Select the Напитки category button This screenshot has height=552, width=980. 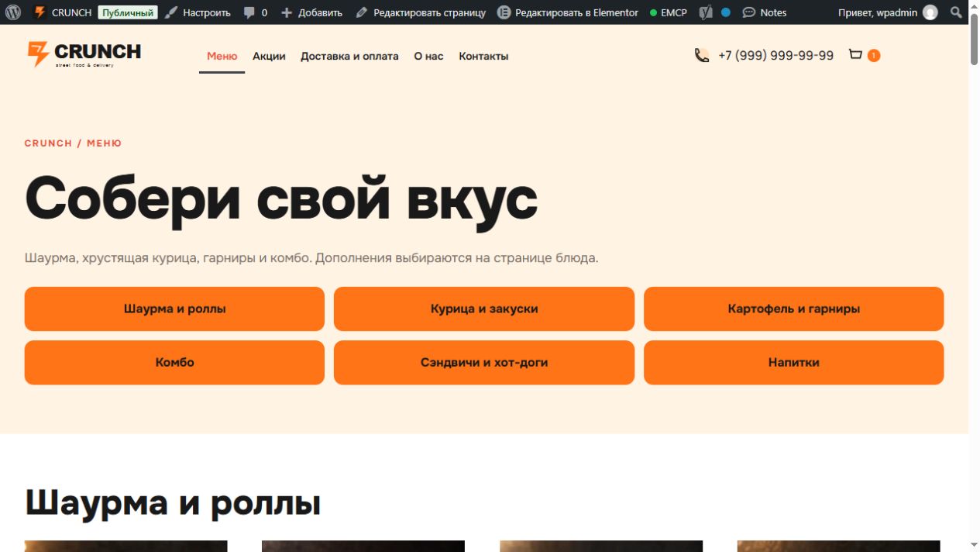tap(793, 362)
